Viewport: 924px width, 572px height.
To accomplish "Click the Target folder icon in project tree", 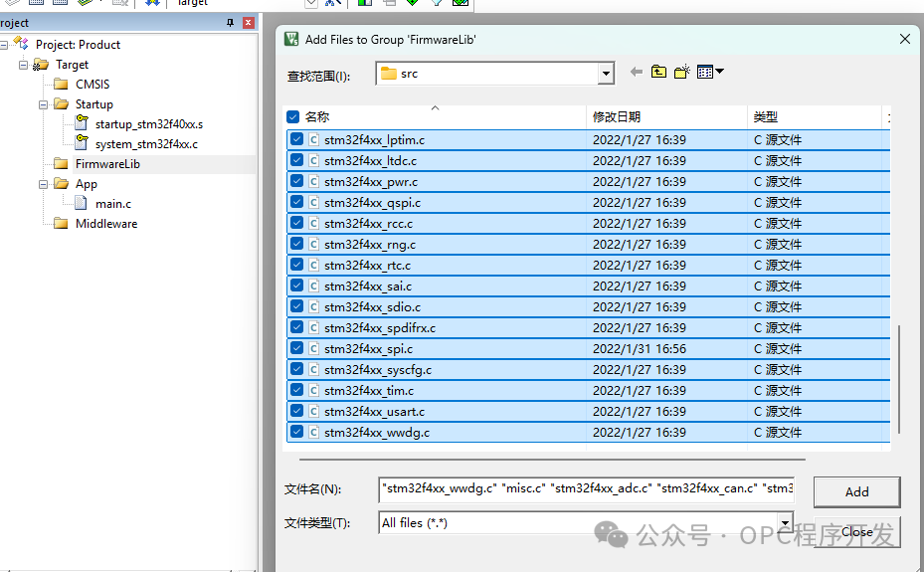I will pyautogui.click(x=41, y=65).
